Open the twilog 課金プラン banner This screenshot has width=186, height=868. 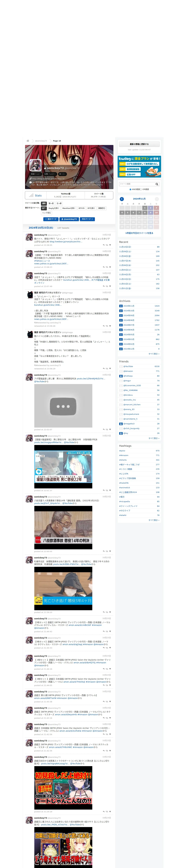[x=139, y=167]
